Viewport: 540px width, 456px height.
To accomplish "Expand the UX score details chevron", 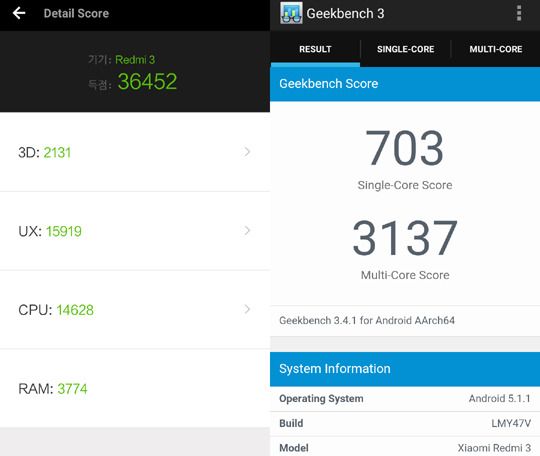I will pyautogui.click(x=247, y=230).
